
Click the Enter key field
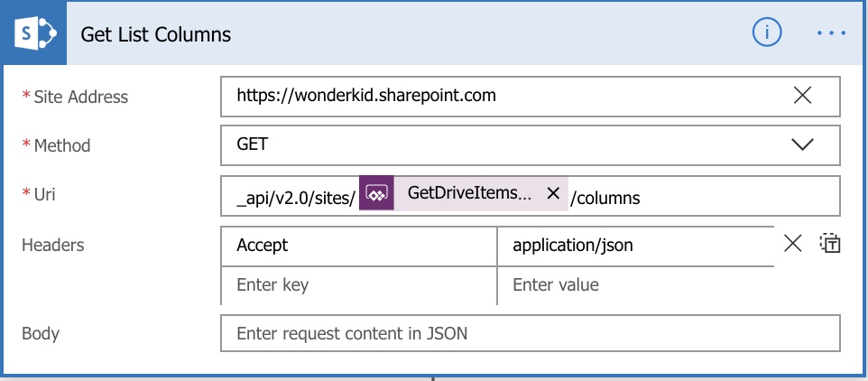click(359, 285)
